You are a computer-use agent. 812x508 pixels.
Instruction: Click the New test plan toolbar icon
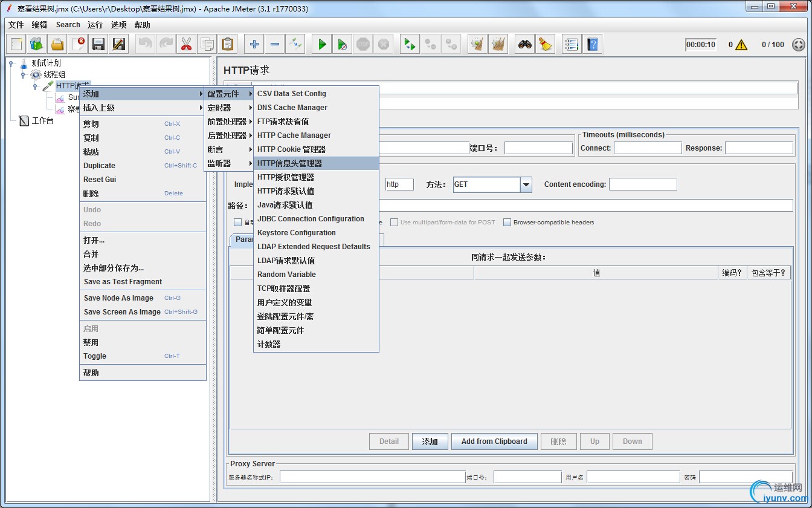pos(17,44)
